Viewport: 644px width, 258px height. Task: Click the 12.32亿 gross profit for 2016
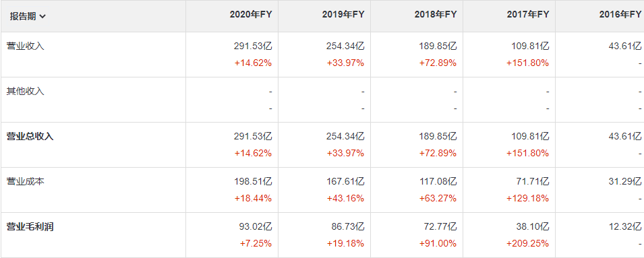click(x=624, y=226)
